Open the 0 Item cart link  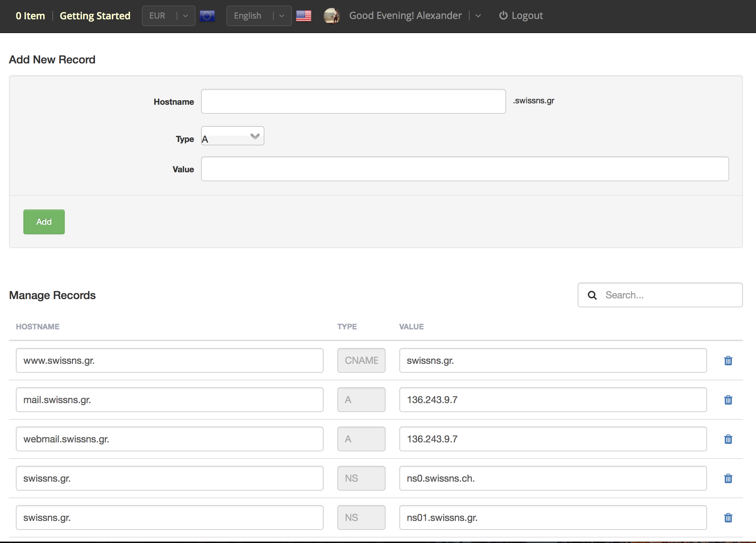click(30, 16)
